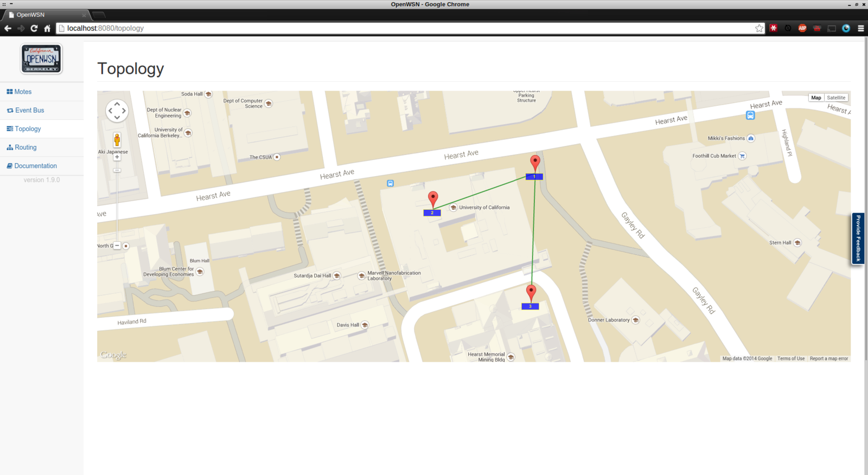The image size is (868, 475).
Task: Bookmark this page with the star
Action: [x=759, y=28]
